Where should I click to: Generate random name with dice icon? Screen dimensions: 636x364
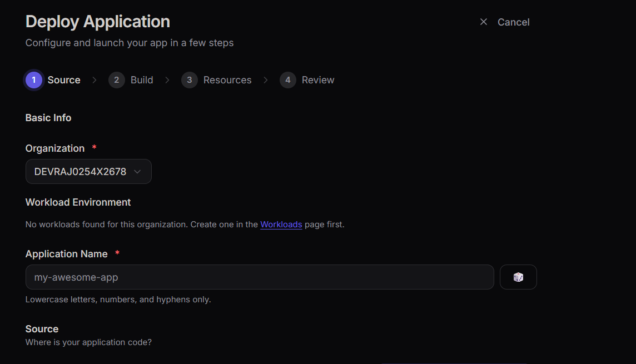coord(518,277)
